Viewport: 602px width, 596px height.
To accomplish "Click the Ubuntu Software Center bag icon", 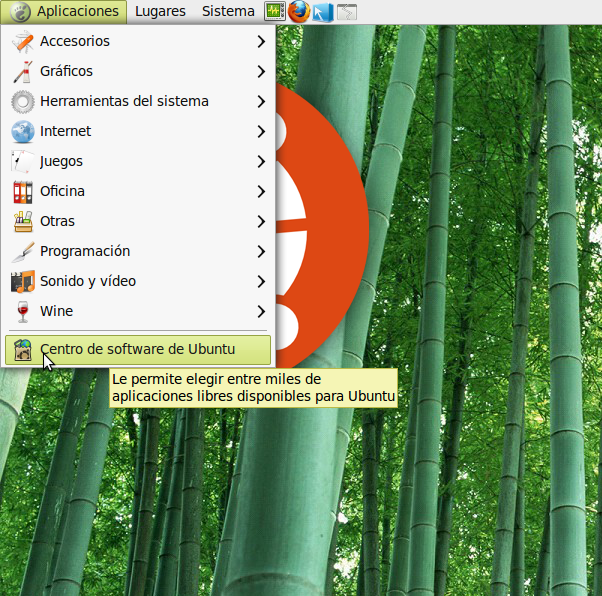I will tap(23, 349).
